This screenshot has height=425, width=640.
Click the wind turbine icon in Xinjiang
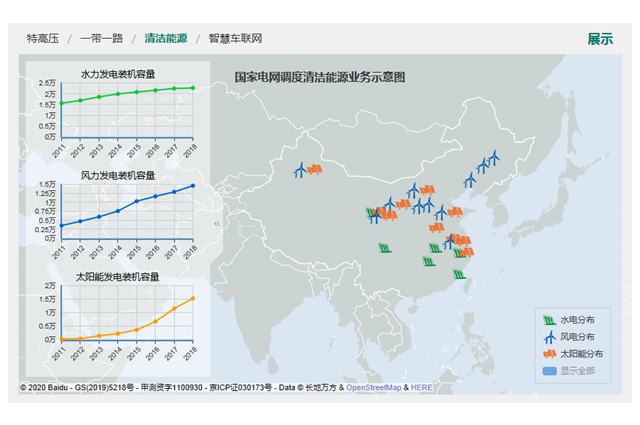(x=299, y=169)
